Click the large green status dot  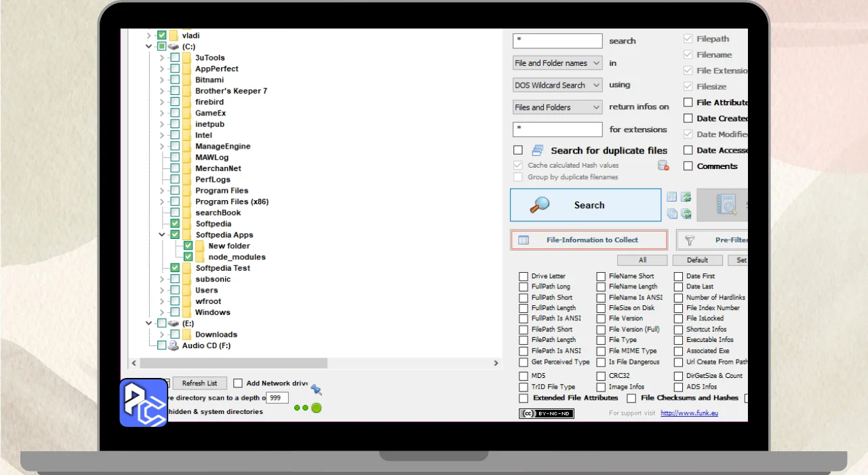pyautogui.click(x=316, y=408)
